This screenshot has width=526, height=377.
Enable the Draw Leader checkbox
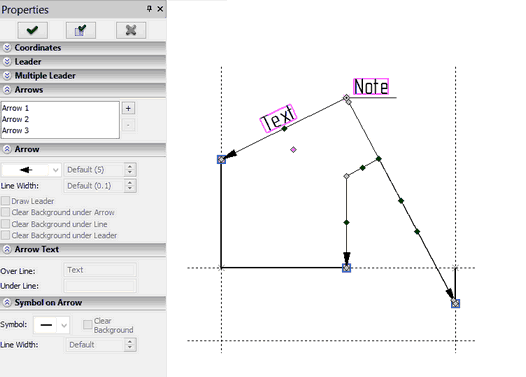coord(5,201)
